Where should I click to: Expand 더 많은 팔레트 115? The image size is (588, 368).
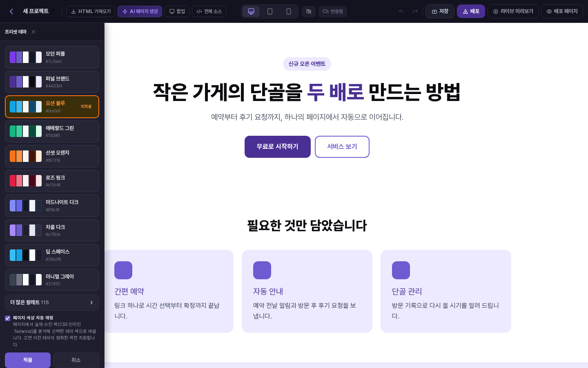(52, 303)
